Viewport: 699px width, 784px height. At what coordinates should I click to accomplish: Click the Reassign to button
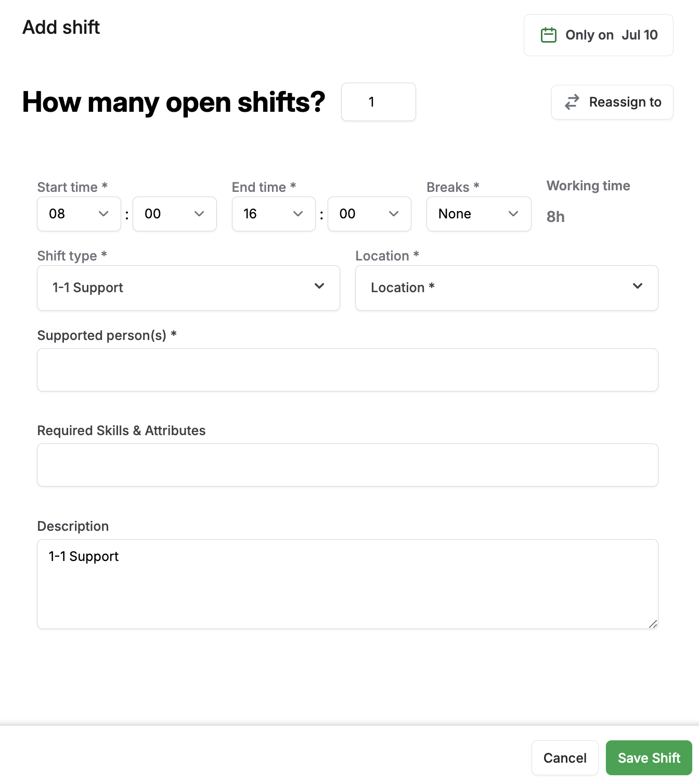tap(612, 102)
